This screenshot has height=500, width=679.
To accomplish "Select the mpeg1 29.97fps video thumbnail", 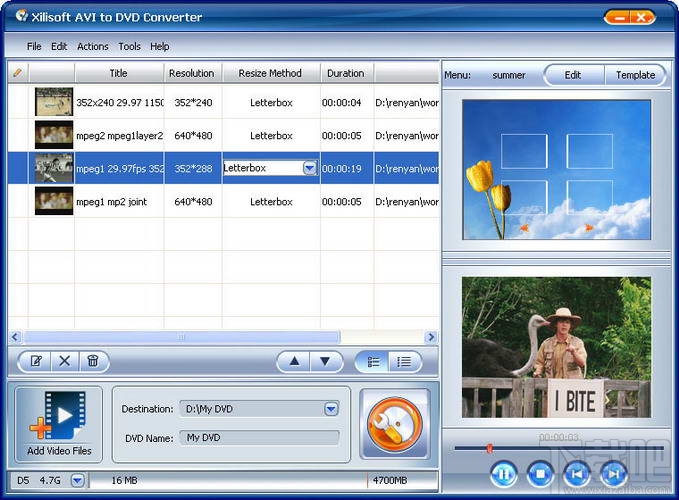I will click(54, 168).
